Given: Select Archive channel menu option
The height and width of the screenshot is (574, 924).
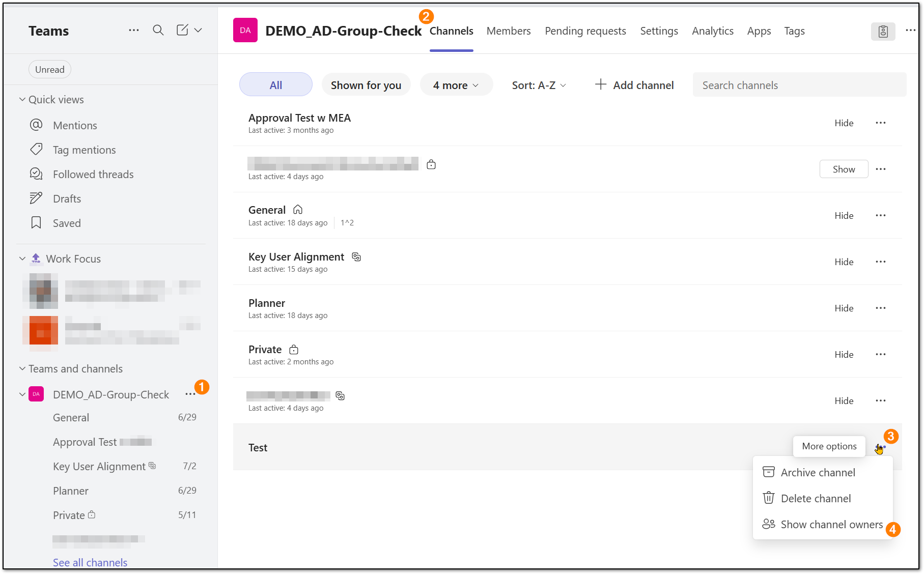Looking at the screenshot, I should 823,472.
